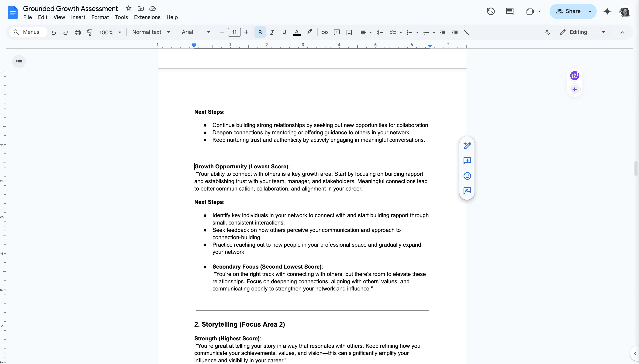
Task: Open version history clock icon
Action: 491,11
